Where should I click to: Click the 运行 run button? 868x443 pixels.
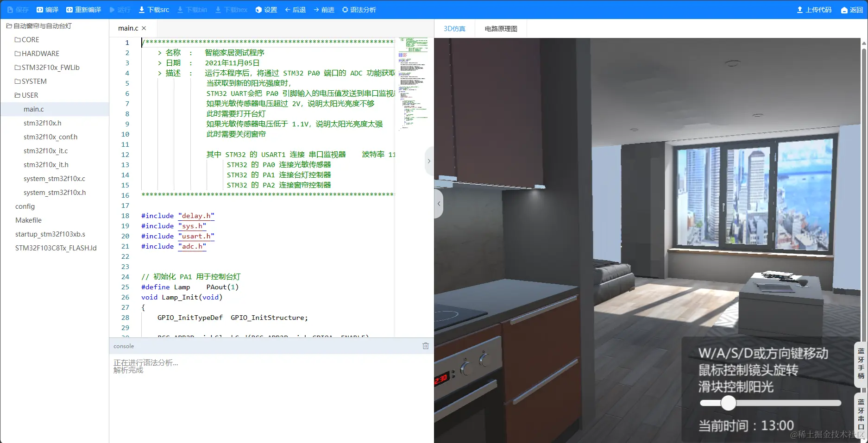120,10
